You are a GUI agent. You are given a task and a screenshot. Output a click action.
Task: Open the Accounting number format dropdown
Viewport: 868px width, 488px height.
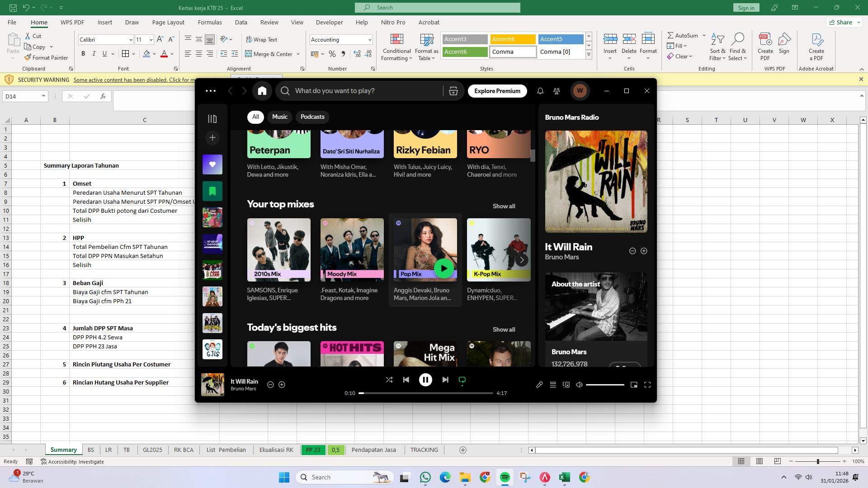tap(370, 40)
